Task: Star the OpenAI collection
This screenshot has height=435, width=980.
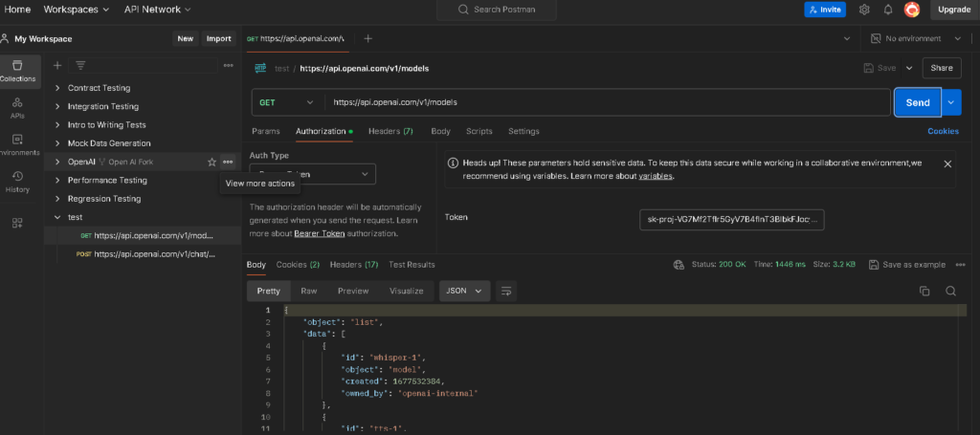Action: 212,162
